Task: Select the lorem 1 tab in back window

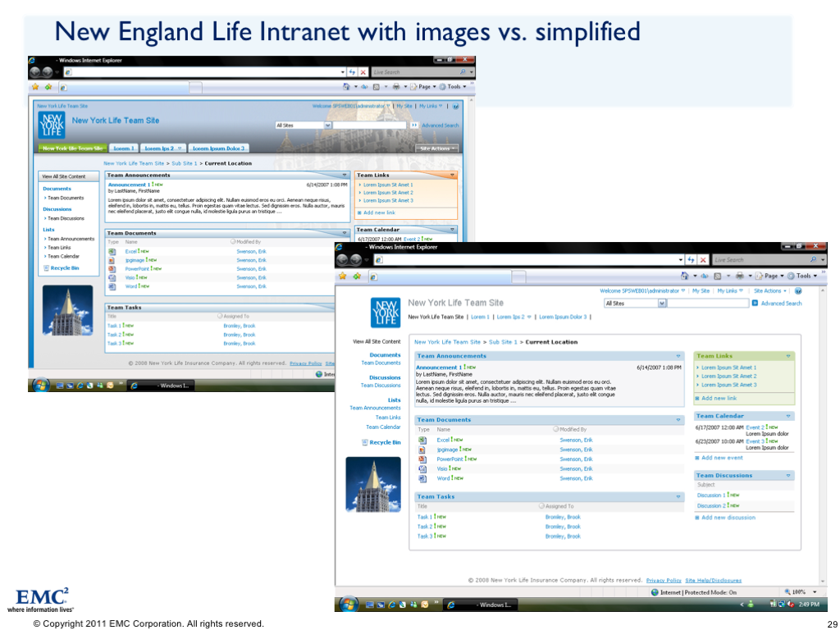Action: coord(124,148)
